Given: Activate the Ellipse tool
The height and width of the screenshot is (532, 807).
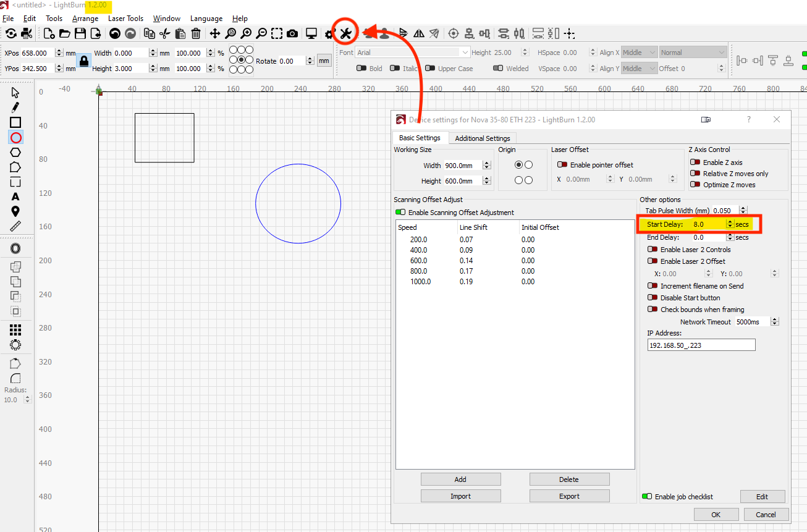Looking at the screenshot, I should (15, 137).
